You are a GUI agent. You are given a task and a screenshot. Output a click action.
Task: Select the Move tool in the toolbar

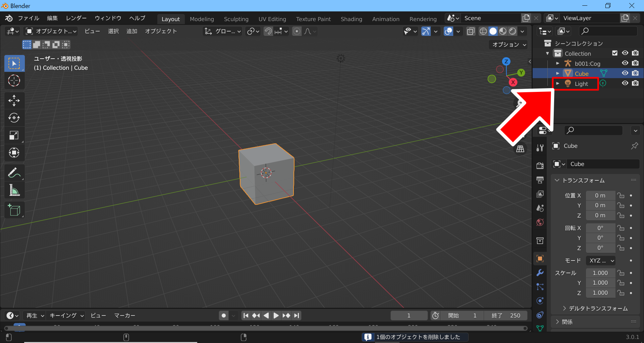pyautogui.click(x=14, y=100)
